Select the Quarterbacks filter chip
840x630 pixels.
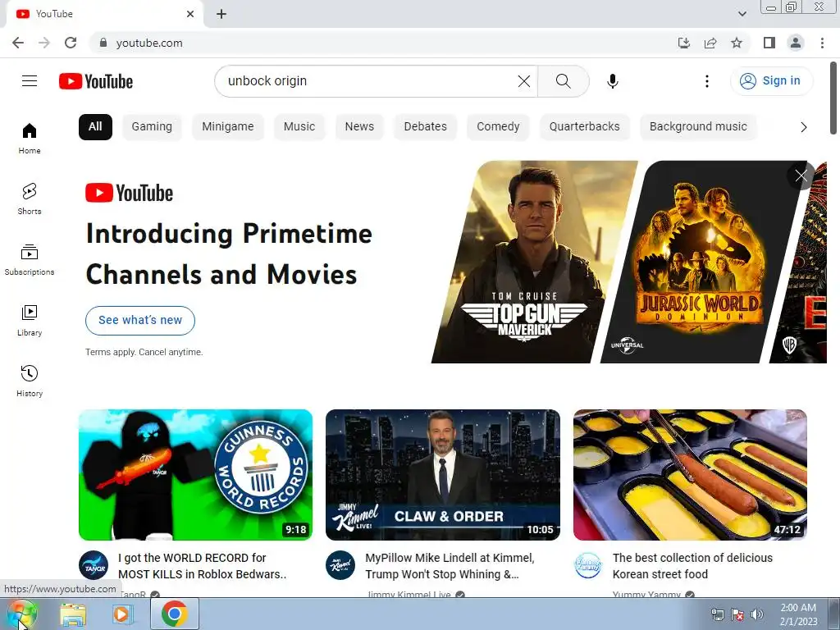[584, 127]
